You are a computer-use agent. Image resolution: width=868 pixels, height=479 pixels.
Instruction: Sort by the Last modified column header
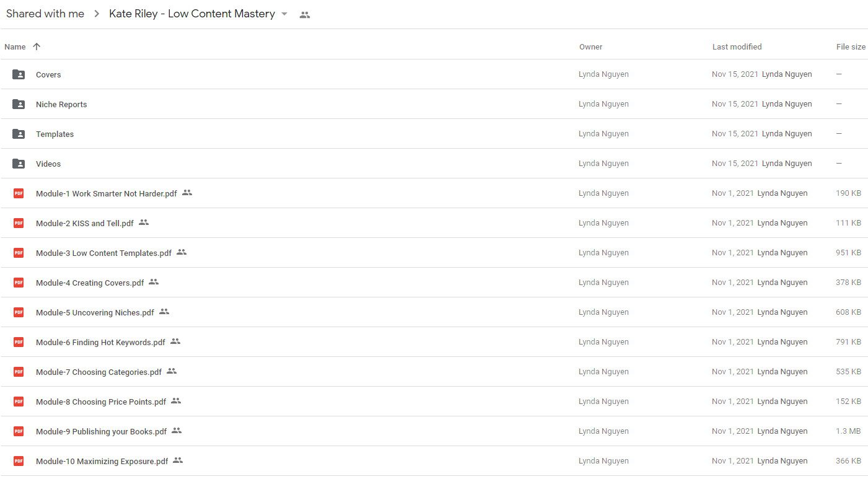pos(737,47)
